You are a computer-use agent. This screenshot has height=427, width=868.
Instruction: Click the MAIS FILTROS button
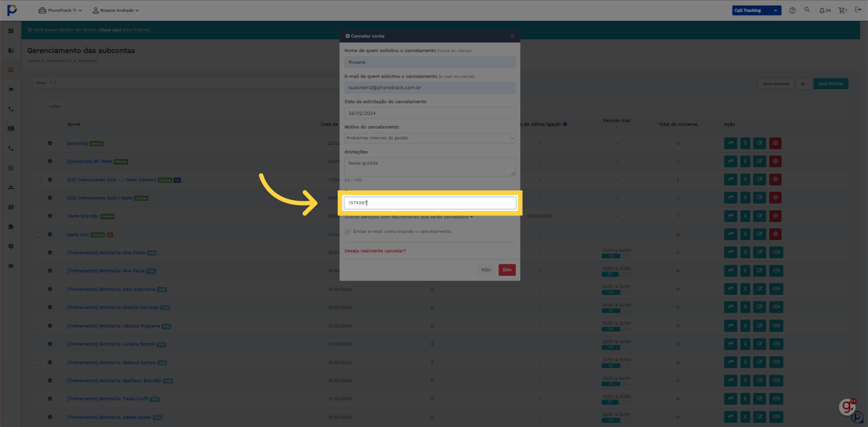coord(831,84)
